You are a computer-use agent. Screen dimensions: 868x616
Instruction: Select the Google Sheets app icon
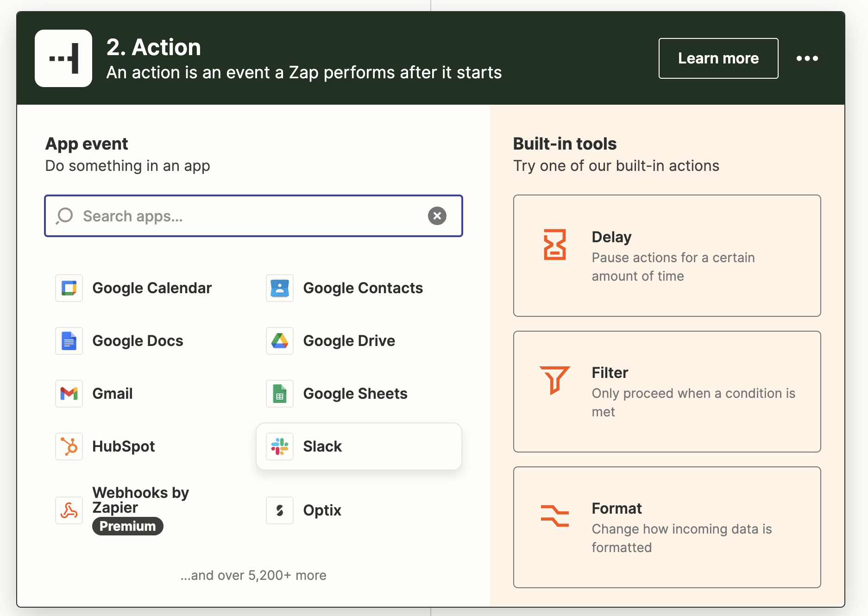click(x=280, y=394)
